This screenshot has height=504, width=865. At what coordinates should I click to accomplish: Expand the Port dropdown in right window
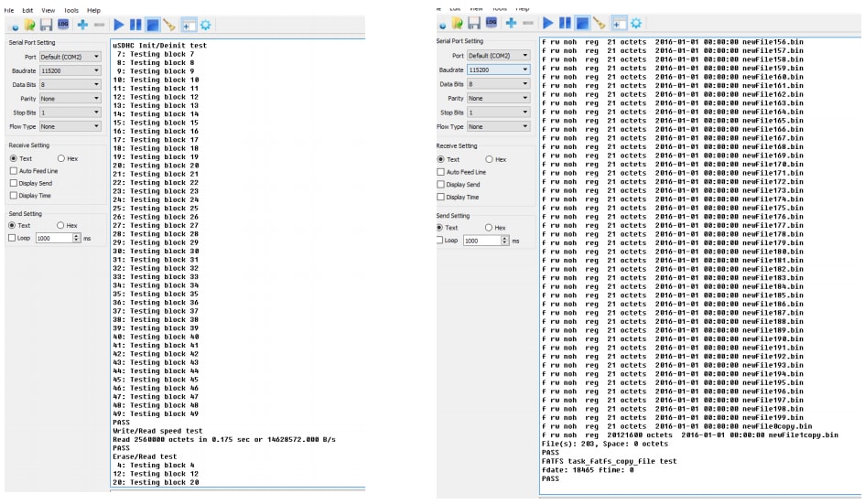pos(498,56)
